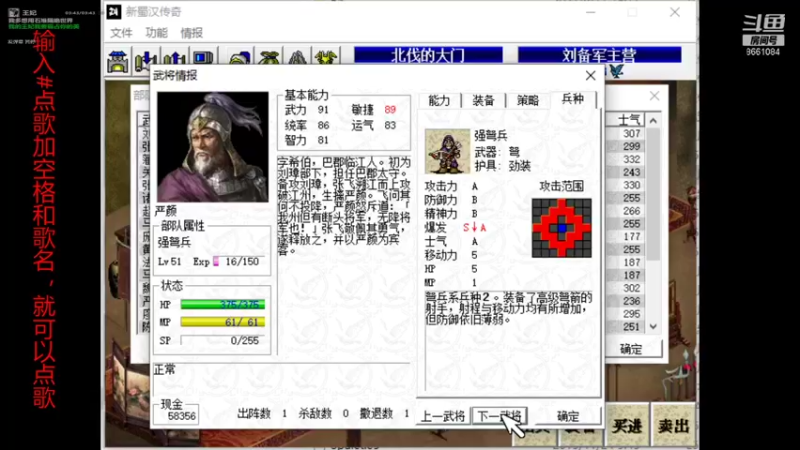The width and height of the screenshot is (800, 450).
Task: Click the gray tent toolbar icon
Action: 297,58
